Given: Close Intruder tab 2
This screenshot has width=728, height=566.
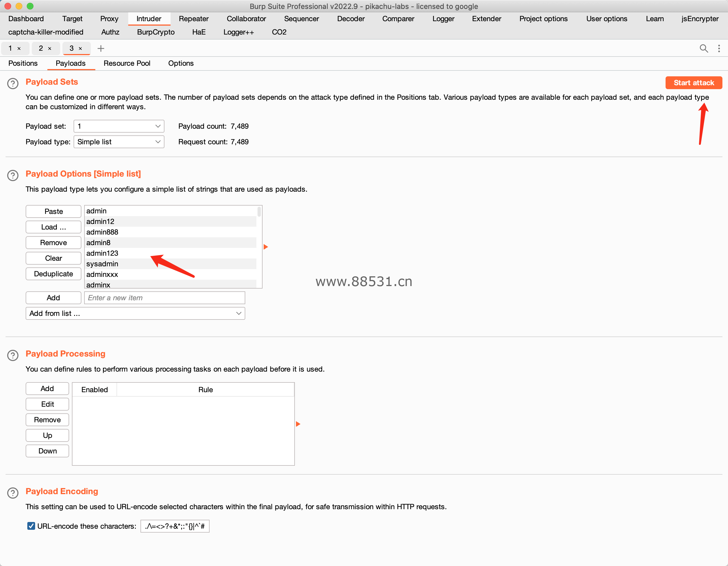Looking at the screenshot, I should click(x=50, y=49).
